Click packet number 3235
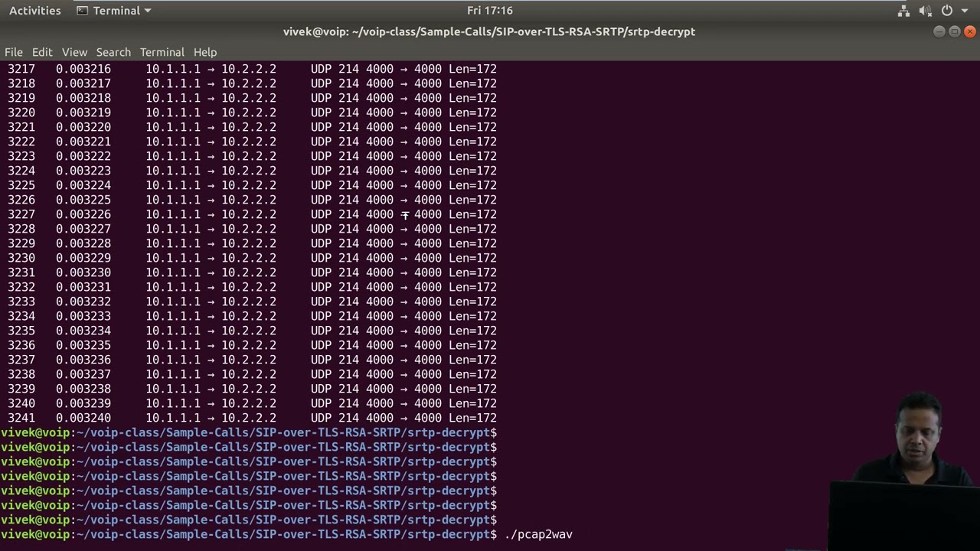Screen dimensions: 980x551 pos(21,331)
